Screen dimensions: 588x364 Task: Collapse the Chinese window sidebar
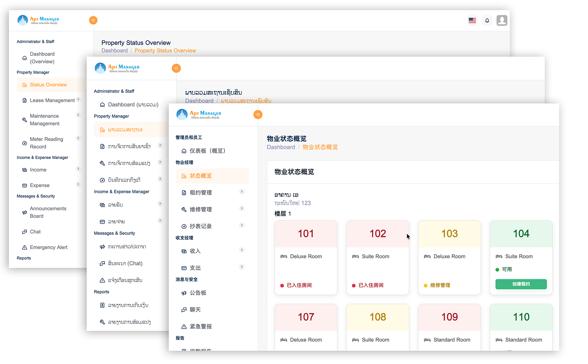tap(258, 114)
